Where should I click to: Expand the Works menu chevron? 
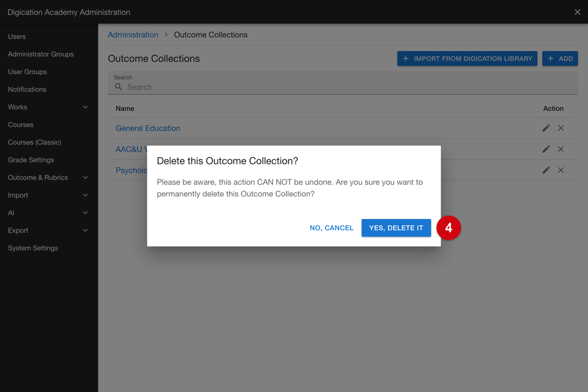[85, 107]
